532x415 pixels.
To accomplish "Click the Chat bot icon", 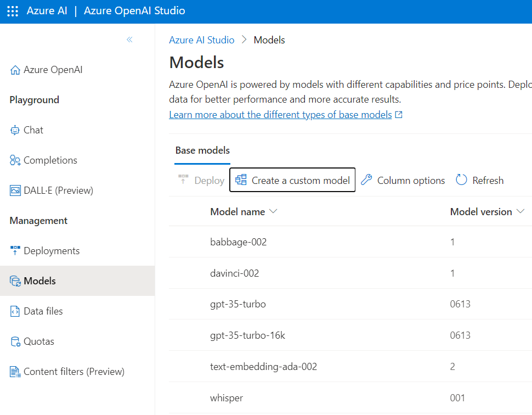I will point(15,130).
